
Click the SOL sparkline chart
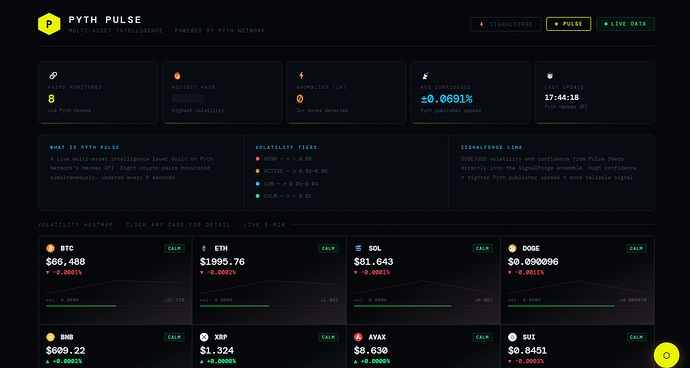pos(423,287)
